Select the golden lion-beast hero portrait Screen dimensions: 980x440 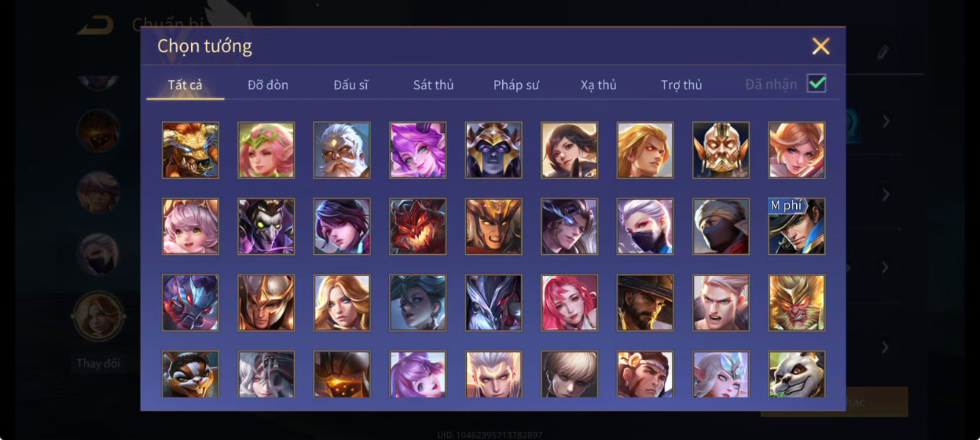(190, 150)
